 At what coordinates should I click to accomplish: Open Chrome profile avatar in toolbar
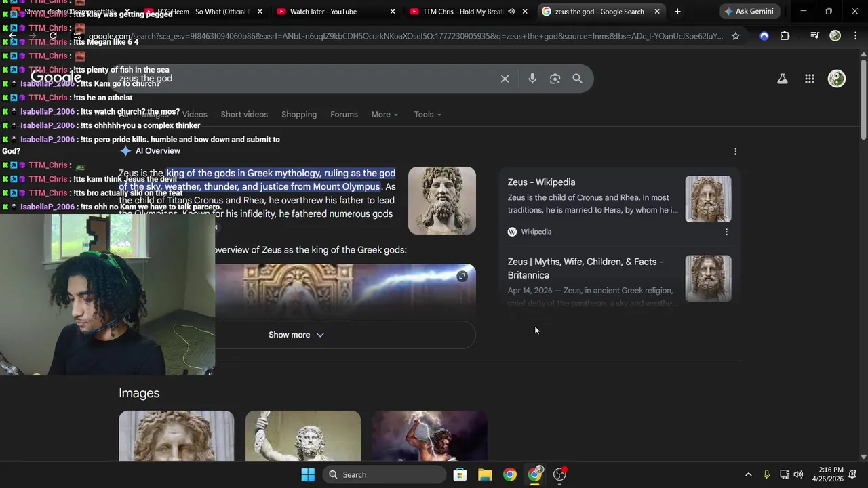[x=835, y=36]
